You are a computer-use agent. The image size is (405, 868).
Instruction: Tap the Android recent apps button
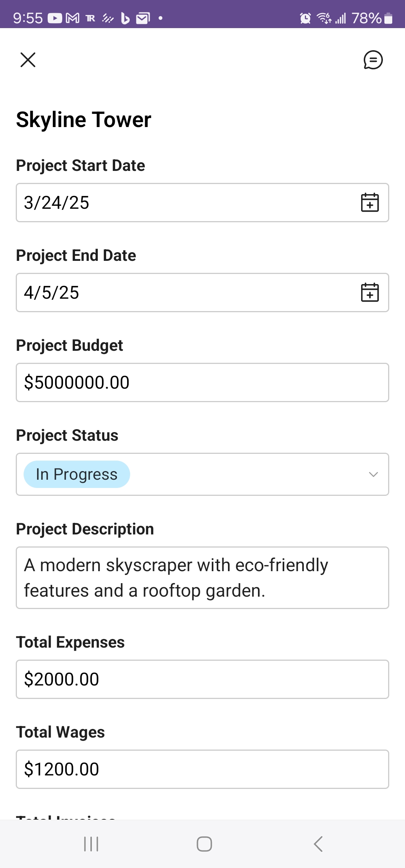coord(91,844)
